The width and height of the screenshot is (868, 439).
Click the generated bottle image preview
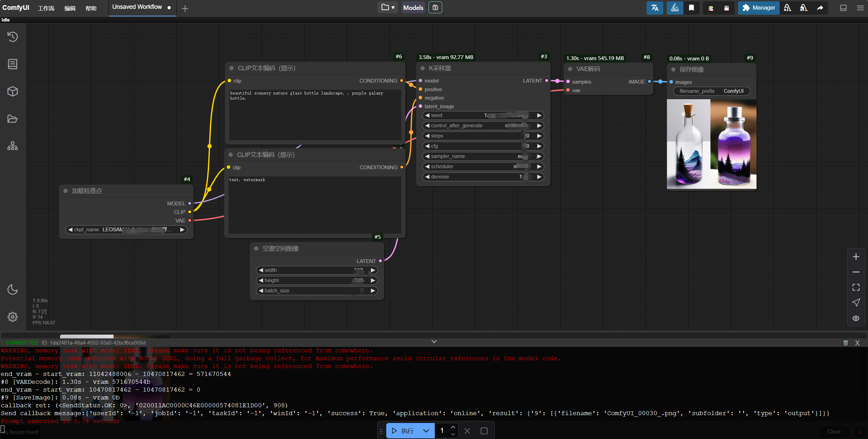coord(711,144)
